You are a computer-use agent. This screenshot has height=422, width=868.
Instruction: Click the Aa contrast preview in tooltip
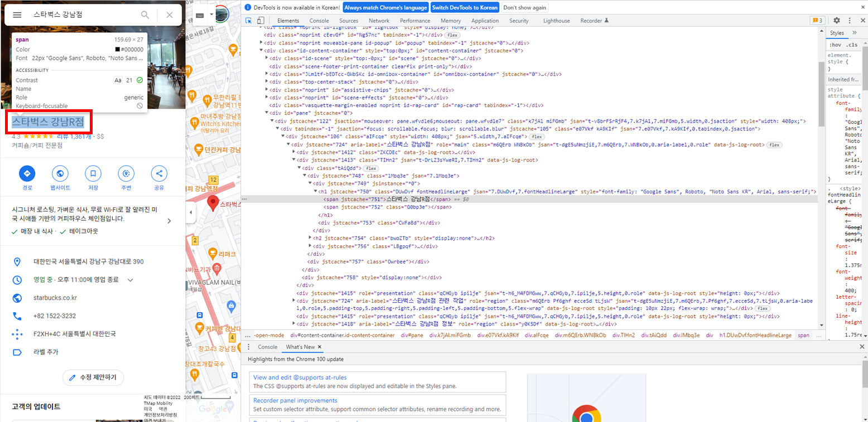pyautogui.click(x=118, y=80)
